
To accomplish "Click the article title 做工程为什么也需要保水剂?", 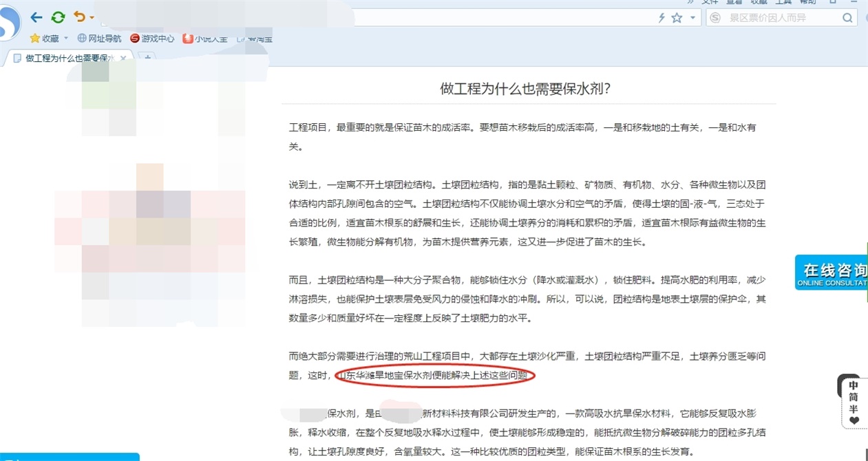I will pyautogui.click(x=527, y=89).
